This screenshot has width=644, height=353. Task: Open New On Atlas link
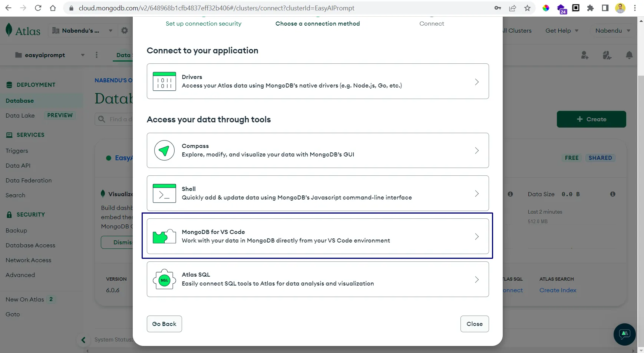(x=24, y=299)
